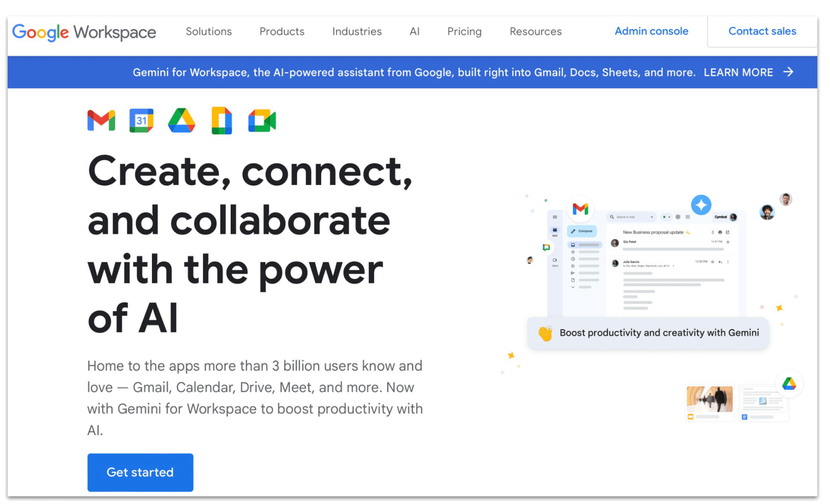Open the blurred people slides thumbnail

tap(710, 403)
